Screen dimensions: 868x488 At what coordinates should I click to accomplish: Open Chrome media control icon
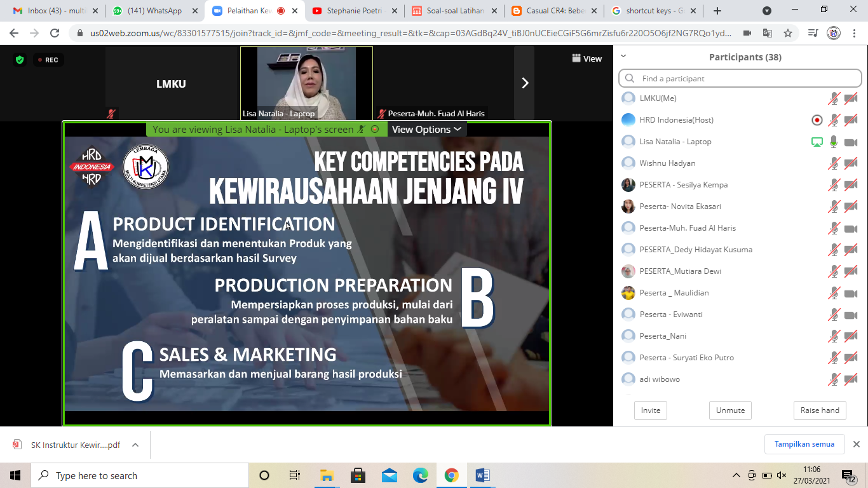coord(813,33)
